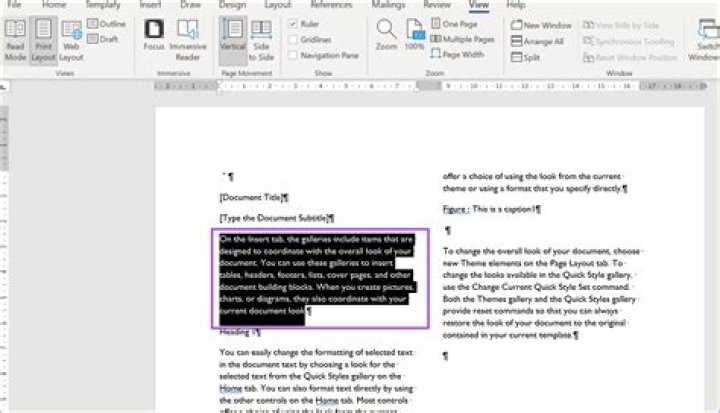Click Reset Window Position
The height and width of the screenshot is (413, 720).
(630, 57)
